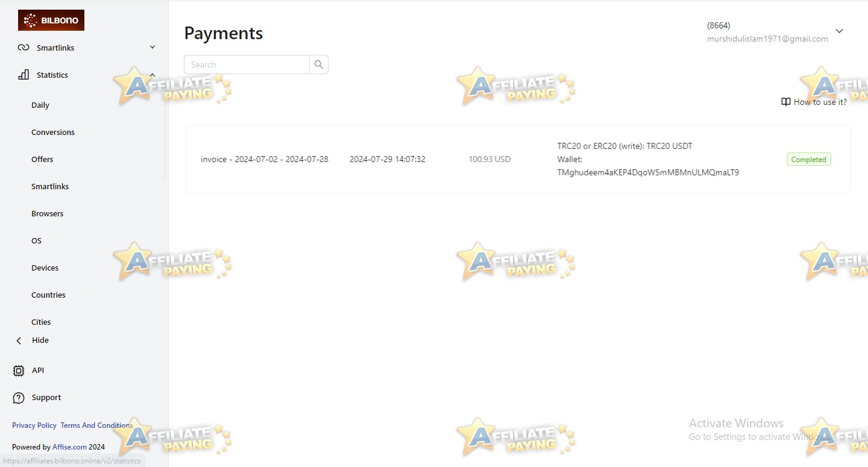Click payment date 2024-07-29 14:07:32
Image resolution: width=868 pixels, height=467 pixels.
coord(388,159)
